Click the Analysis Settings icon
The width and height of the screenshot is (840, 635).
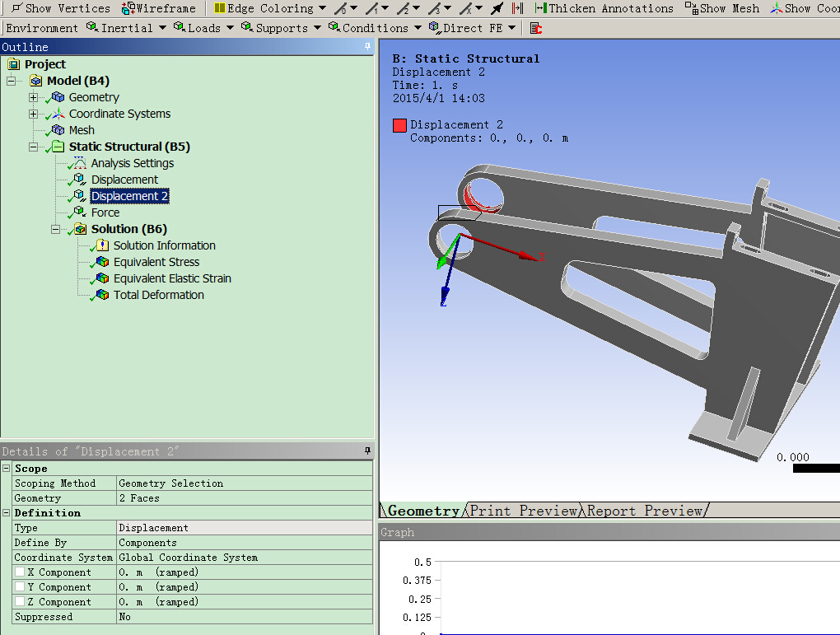click(x=79, y=163)
